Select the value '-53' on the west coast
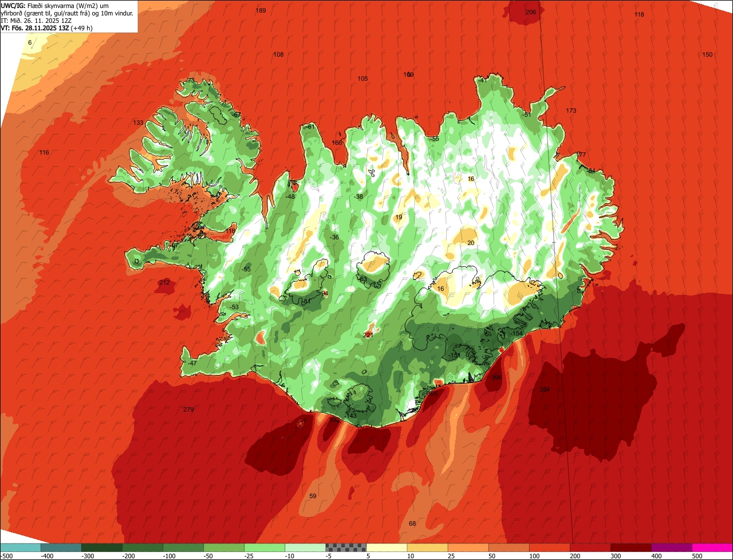733x560 pixels. click(234, 307)
